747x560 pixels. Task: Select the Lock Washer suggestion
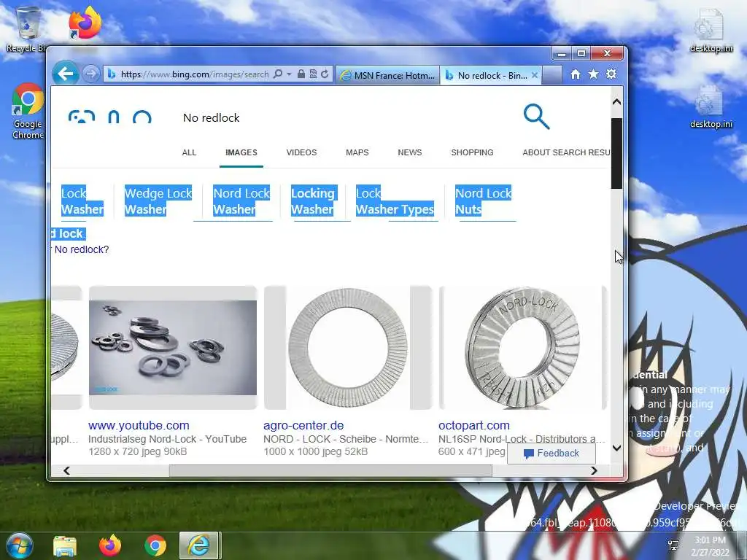pos(82,201)
